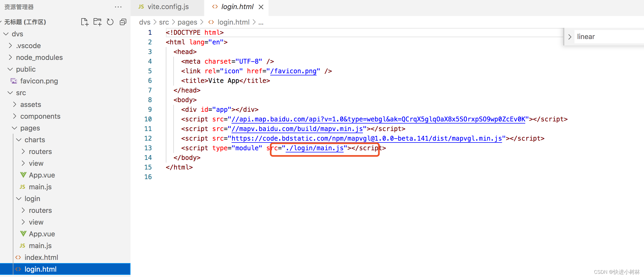644x277 pixels.
Task: Click the 'type="module"' attribute on line 13
Action: pyautogui.click(x=237, y=148)
